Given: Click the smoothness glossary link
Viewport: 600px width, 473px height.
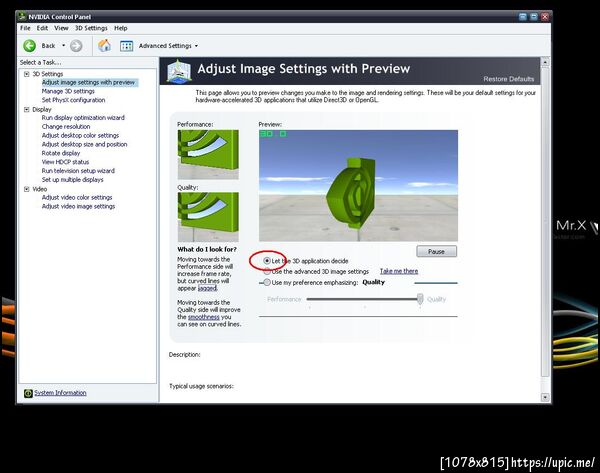Looking at the screenshot, I should tap(204, 317).
